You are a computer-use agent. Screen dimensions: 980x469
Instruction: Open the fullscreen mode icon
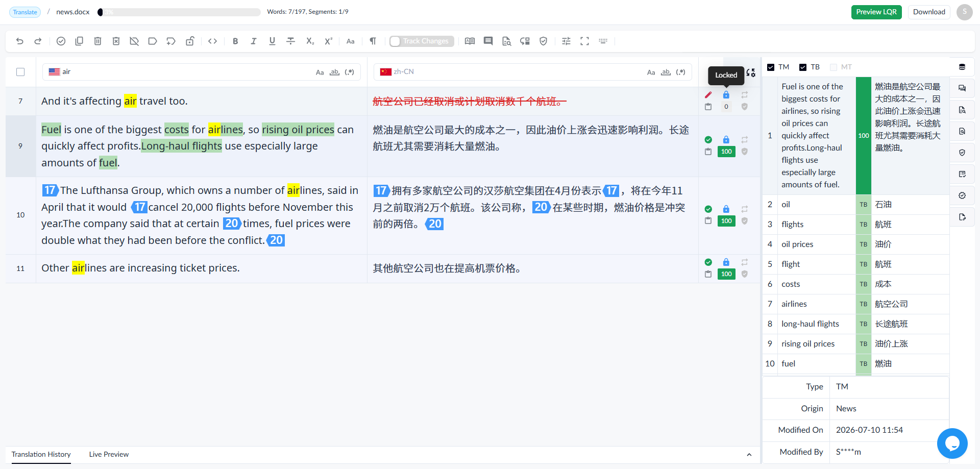584,41
